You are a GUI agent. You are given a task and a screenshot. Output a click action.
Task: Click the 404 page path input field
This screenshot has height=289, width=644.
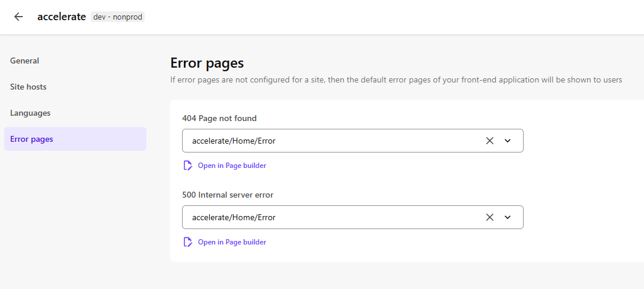(x=332, y=141)
